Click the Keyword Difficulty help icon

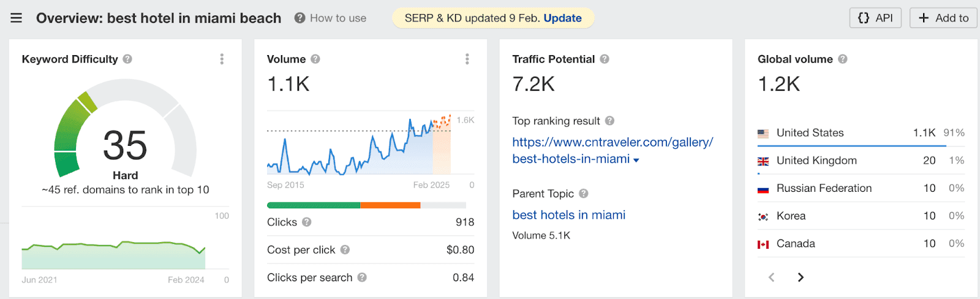pos(127,59)
